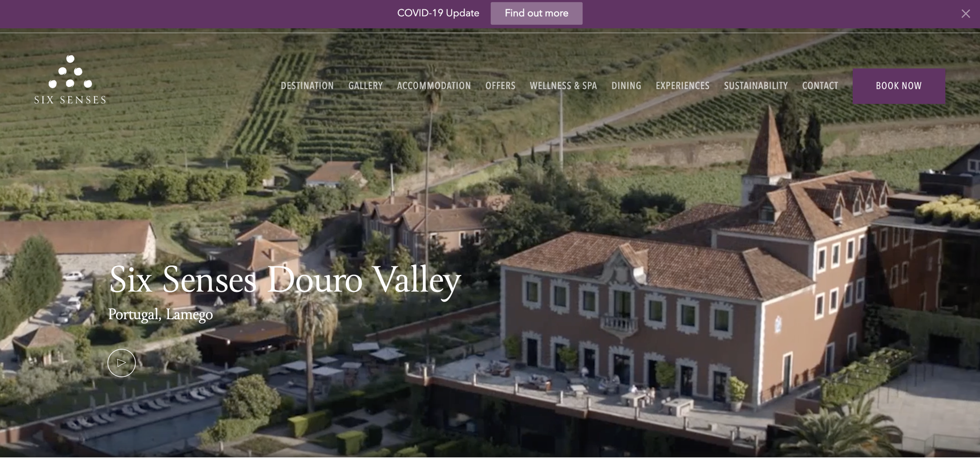Select Experiences in the top nav
The width and height of the screenshot is (980, 468).
pos(682,86)
